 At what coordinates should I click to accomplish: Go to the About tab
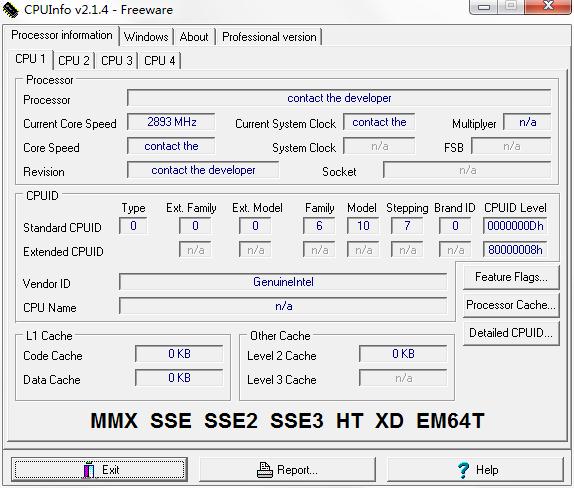(194, 37)
